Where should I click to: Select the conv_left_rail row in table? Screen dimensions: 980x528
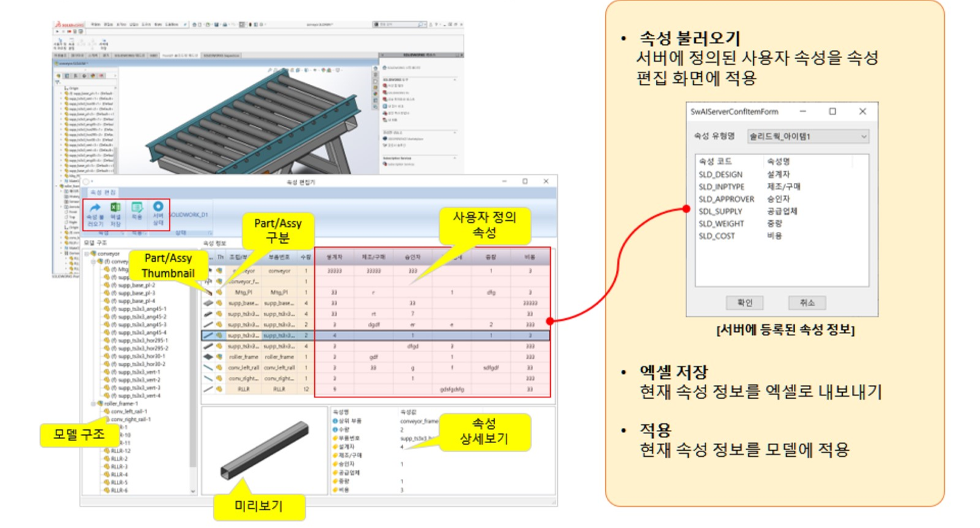point(376,368)
